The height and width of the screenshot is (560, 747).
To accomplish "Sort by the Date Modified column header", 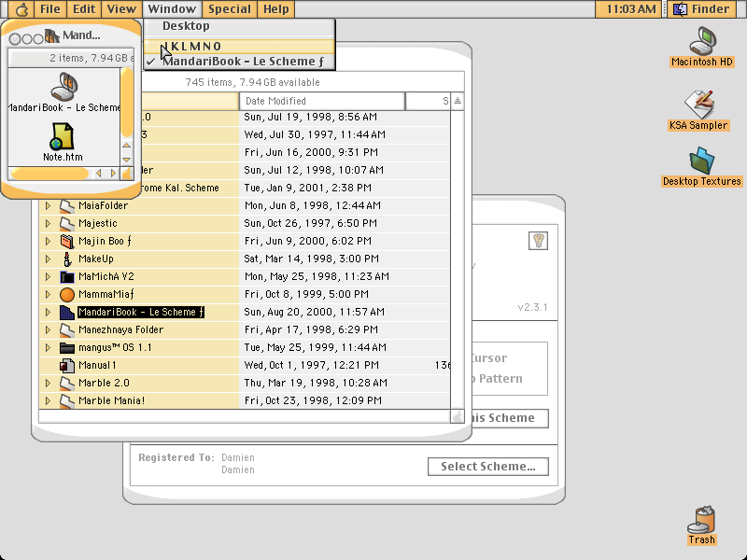I will 322,101.
